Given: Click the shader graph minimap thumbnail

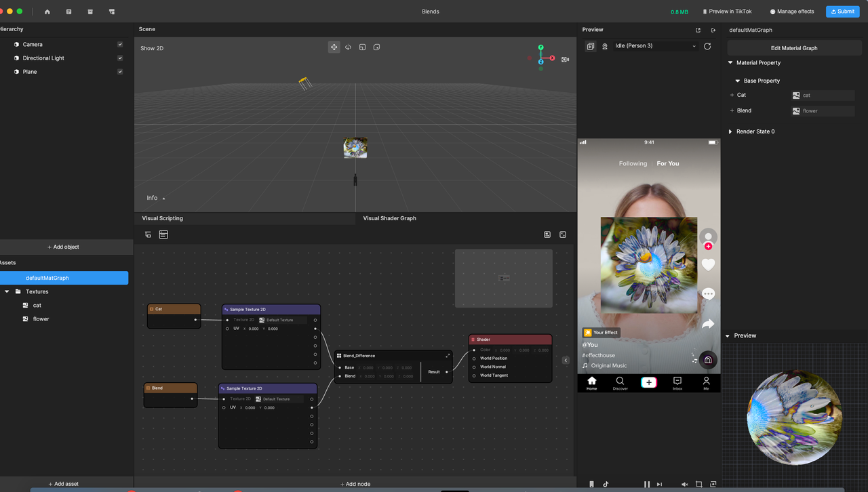Looking at the screenshot, I should [x=504, y=278].
